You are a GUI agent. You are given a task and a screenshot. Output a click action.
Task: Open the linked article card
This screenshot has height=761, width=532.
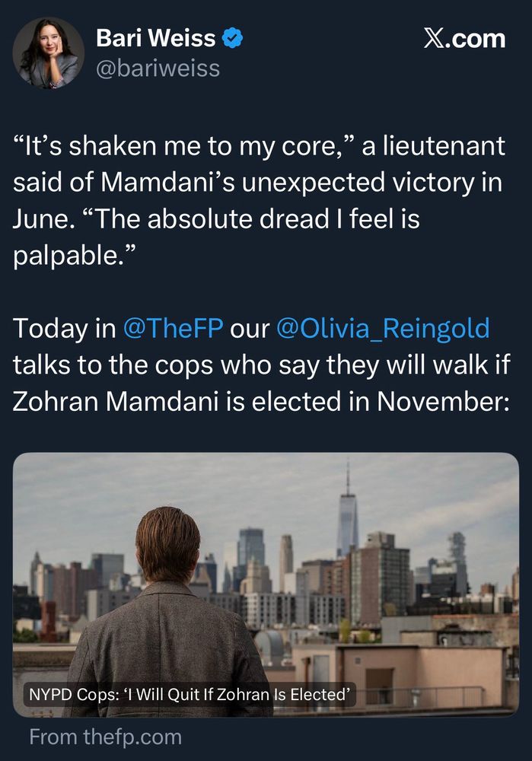click(266, 582)
